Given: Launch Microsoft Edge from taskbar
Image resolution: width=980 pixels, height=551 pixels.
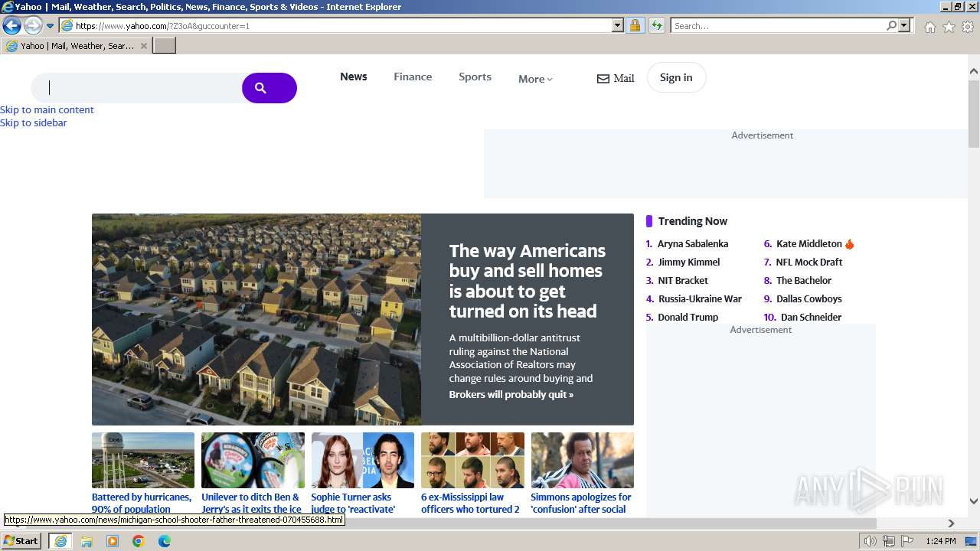Looking at the screenshot, I should coord(165,541).
